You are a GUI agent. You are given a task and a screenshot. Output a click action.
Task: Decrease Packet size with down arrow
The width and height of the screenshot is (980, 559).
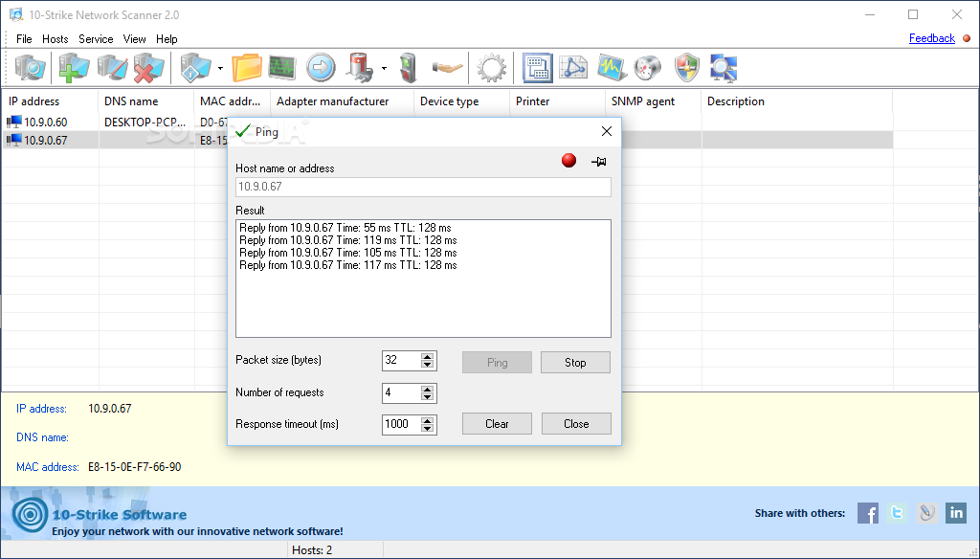click(428, 365)
